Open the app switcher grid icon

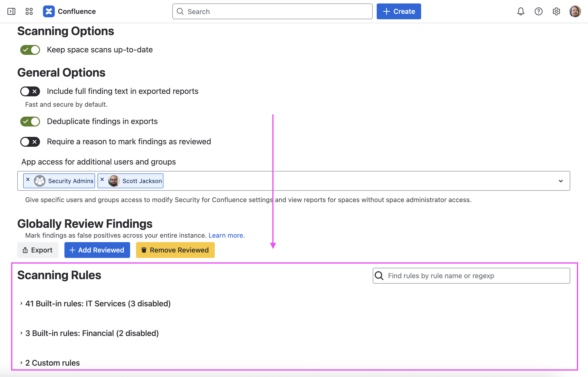coord(29,11)
